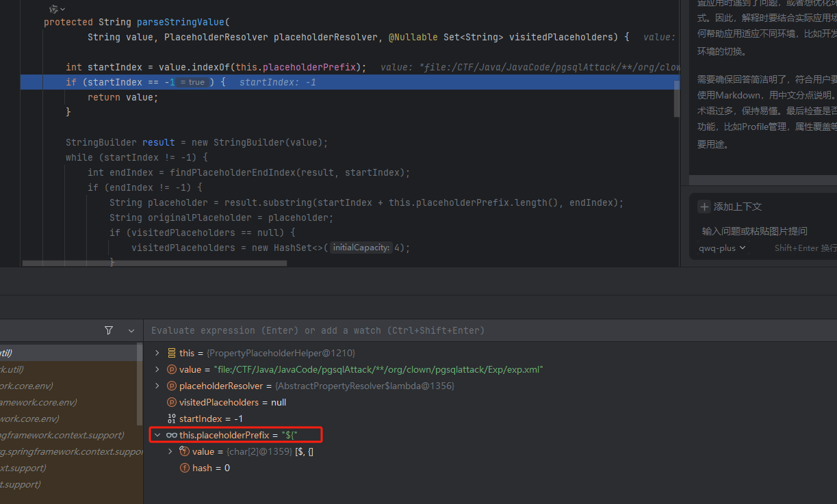The height and width of the screenshot is (504, 837).
Task: Expand the 'this' PropertyPlaceholderHelper variable
Action: point(157,353)
